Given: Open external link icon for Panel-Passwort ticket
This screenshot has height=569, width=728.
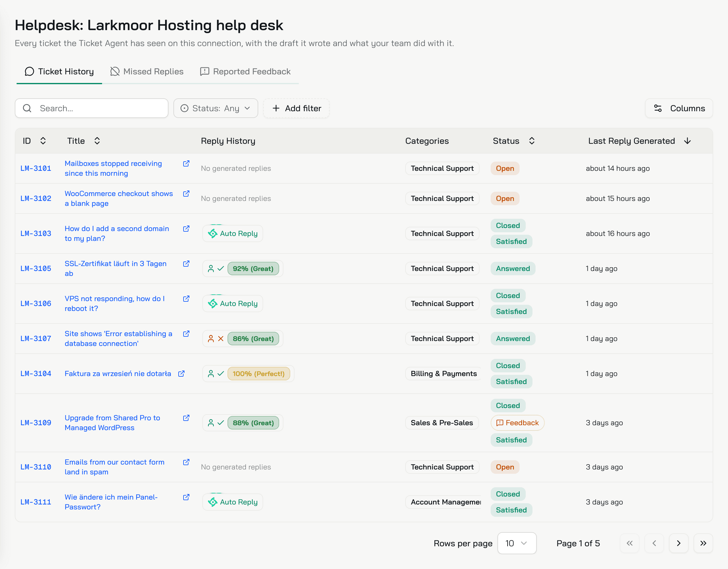Looking at the screenshot, I should 186,497.
